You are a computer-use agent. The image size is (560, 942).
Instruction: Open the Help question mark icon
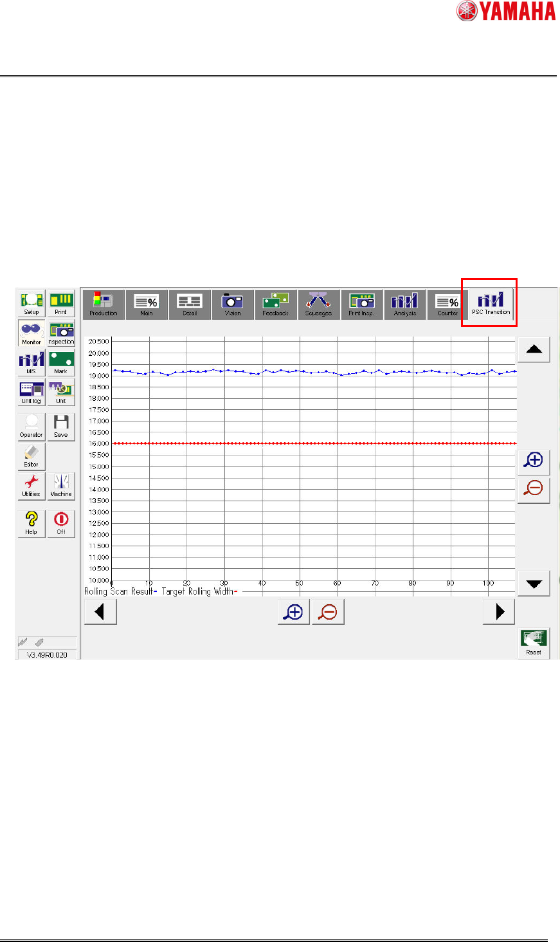click(x=32, y=524)
